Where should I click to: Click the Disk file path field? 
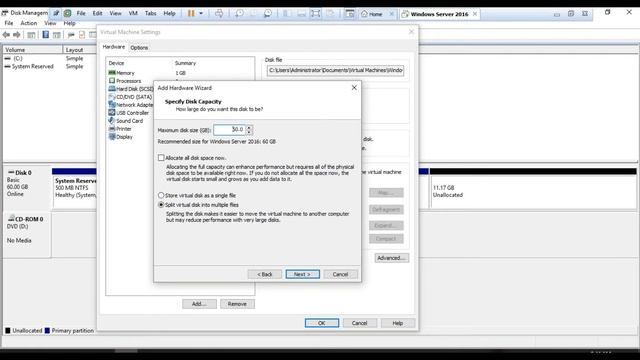pyautogui.click(x=335, y=71)
